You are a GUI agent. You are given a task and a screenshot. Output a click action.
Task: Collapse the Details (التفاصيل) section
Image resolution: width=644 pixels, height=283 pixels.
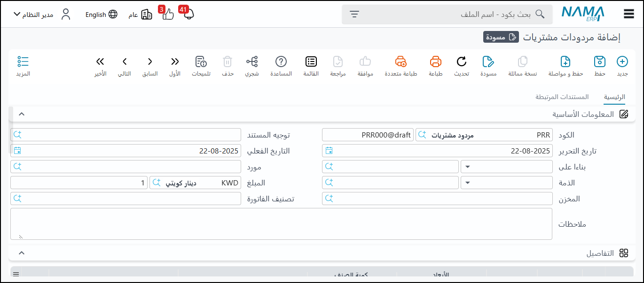(21, 253)
